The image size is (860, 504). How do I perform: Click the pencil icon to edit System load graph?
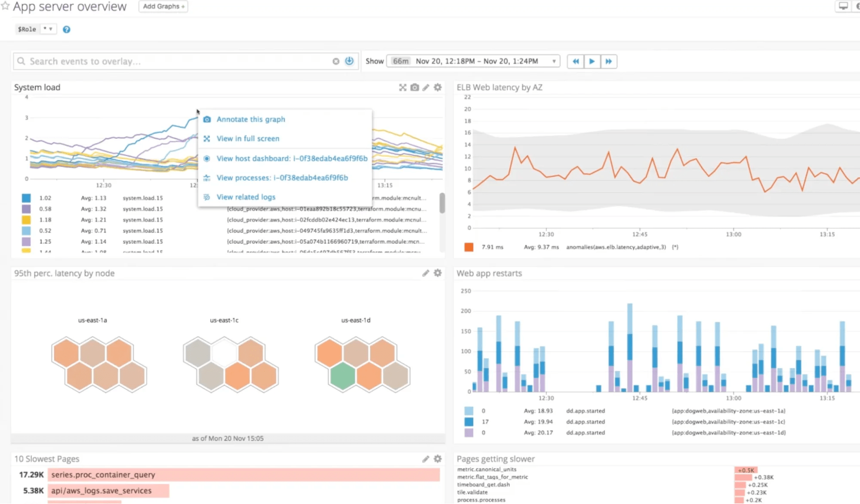click(x=426, y=87)
